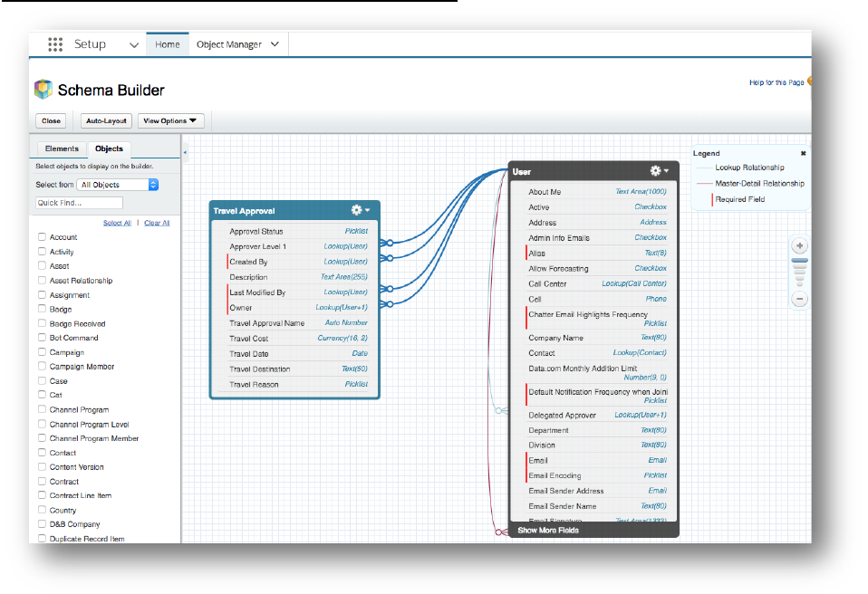Check the Duplicate Record Item checkbox

pos(42,538)
